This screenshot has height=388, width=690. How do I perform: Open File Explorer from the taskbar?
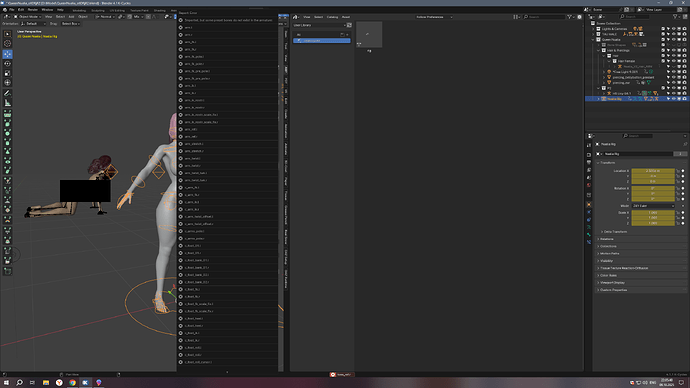[x=46, y=383]
